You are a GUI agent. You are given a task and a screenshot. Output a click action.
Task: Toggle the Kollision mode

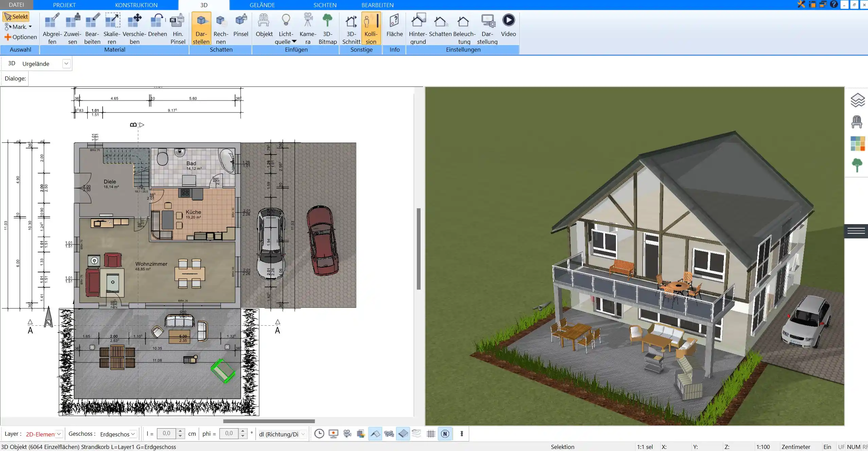(x=371, y=29)
